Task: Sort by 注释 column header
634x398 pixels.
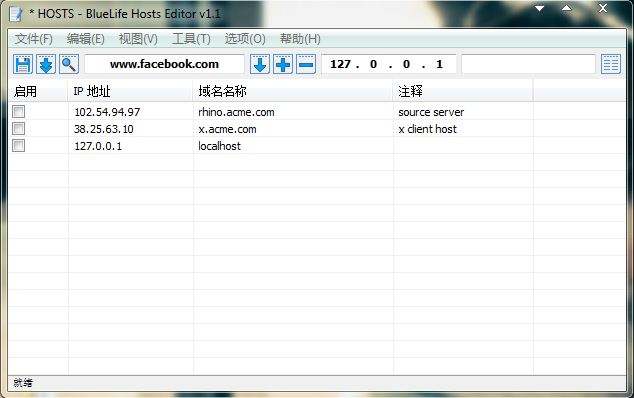Action: coord(463,91)
